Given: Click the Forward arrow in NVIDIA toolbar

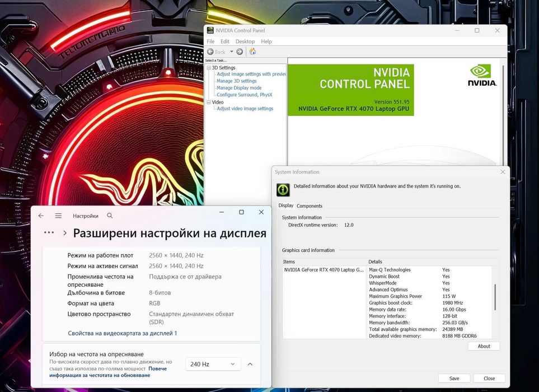Looking at the screenshot, I should (240, 52).
